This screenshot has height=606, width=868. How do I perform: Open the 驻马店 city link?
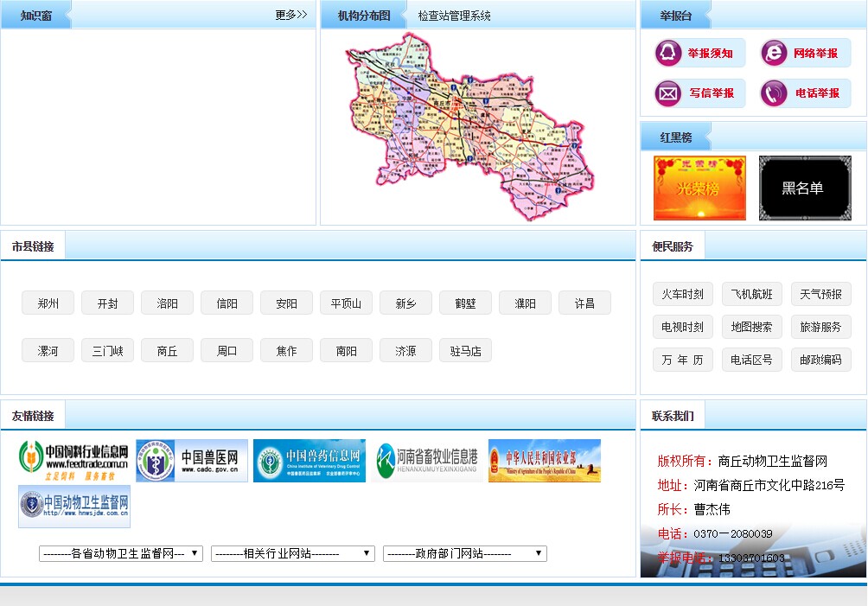point(465,351)
